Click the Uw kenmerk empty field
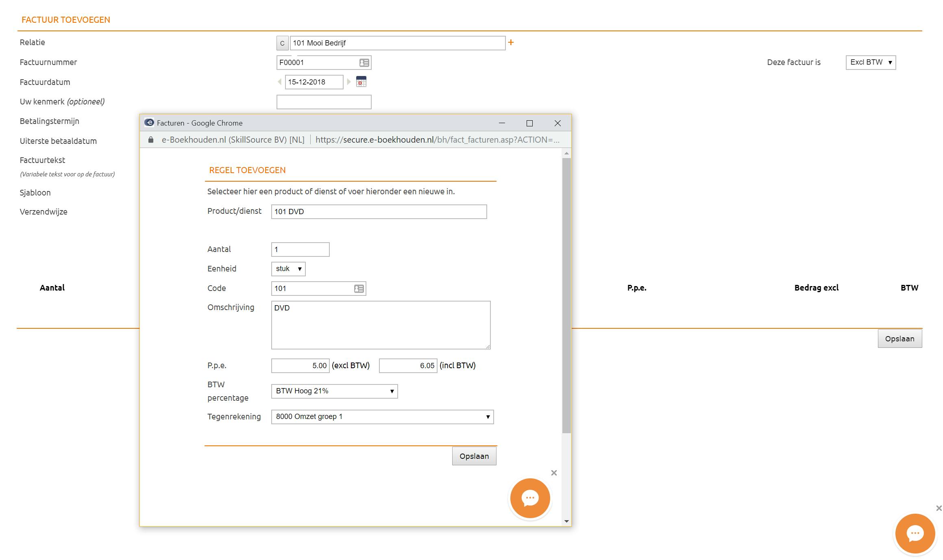 [324, 102]
